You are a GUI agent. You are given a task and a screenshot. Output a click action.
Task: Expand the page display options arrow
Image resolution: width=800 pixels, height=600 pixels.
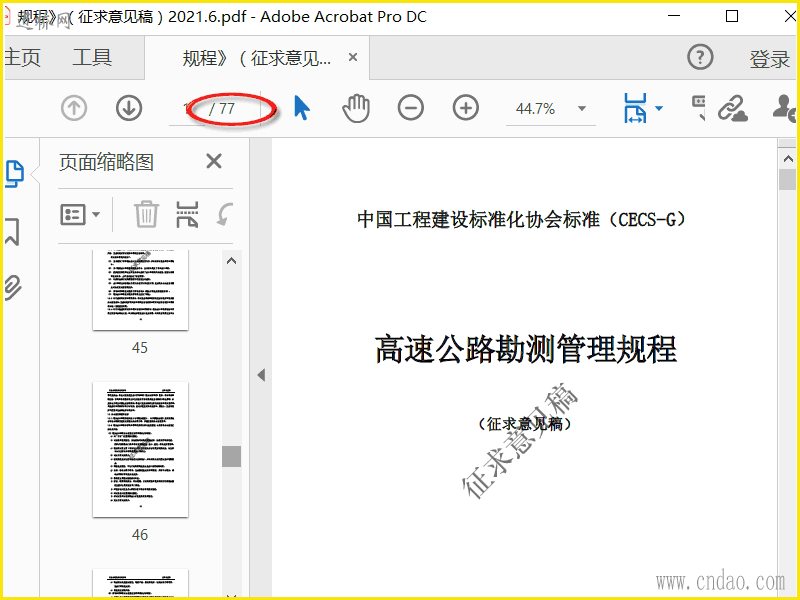[659, 108]
